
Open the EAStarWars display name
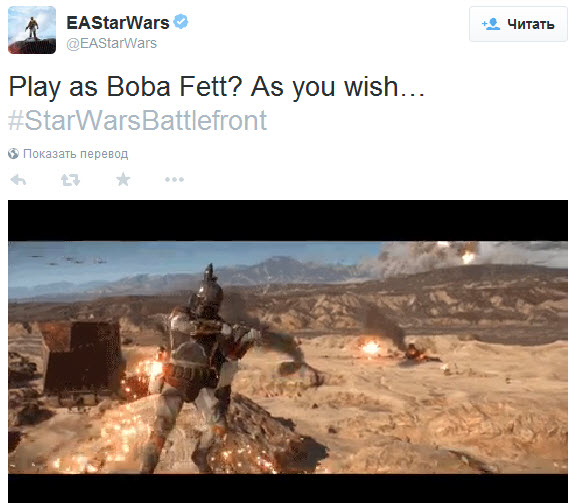[x=118, y=23]
